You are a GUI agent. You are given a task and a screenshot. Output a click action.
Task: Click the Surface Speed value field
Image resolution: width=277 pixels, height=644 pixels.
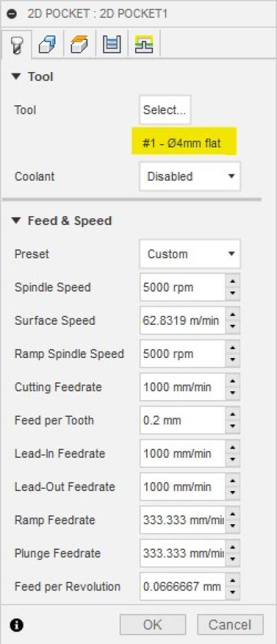pos(183,321)
